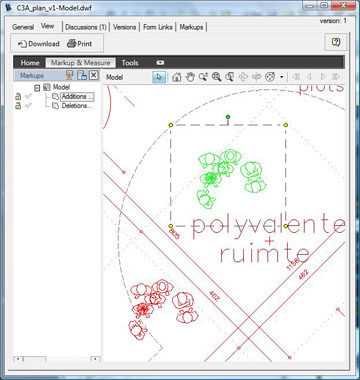Collapse the Model tree node
Viewport: 360px width, 380px height.
(37, 88)
